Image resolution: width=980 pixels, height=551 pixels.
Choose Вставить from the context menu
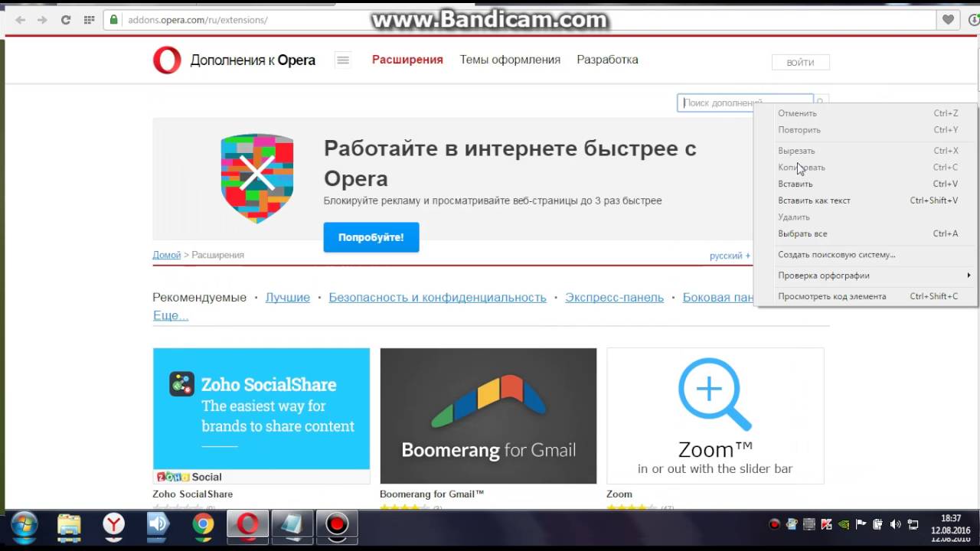[x=795, y=184]
